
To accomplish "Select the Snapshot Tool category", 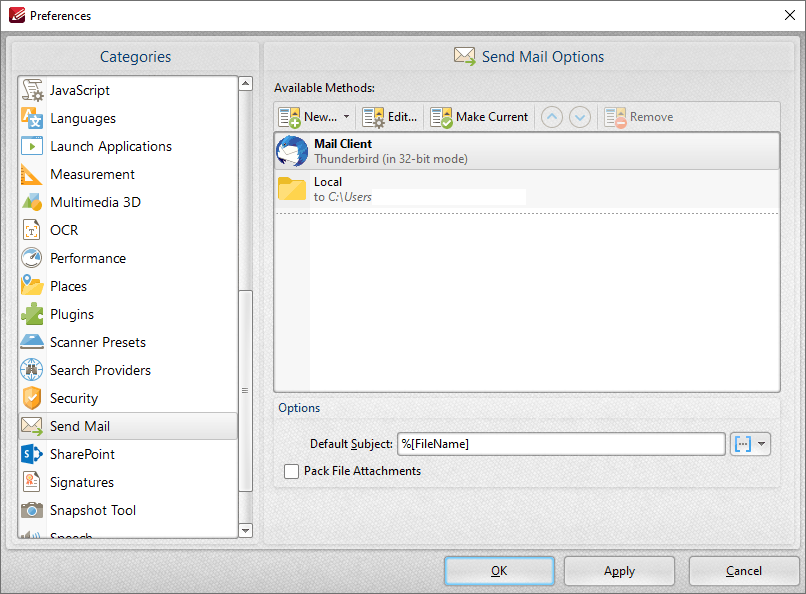I will coord(128,510).
